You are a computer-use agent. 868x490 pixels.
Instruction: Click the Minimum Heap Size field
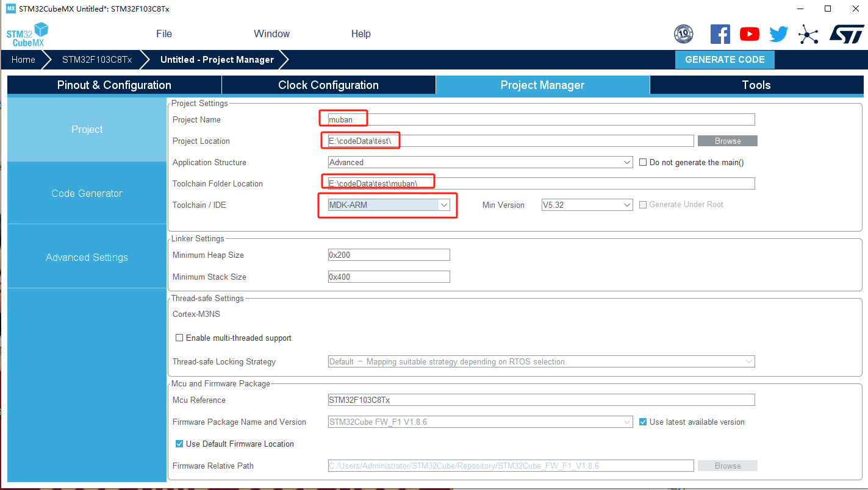tap(389, 255)
